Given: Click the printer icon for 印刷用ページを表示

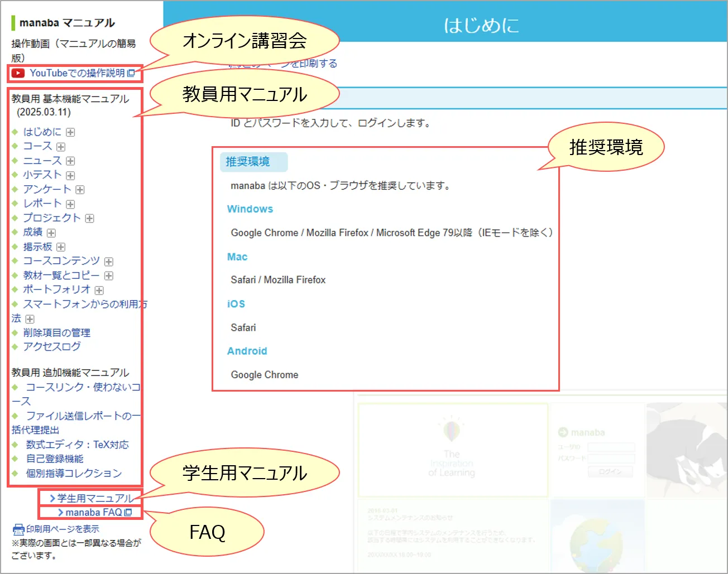Looking at the screenshot, I should click(18, 529).
